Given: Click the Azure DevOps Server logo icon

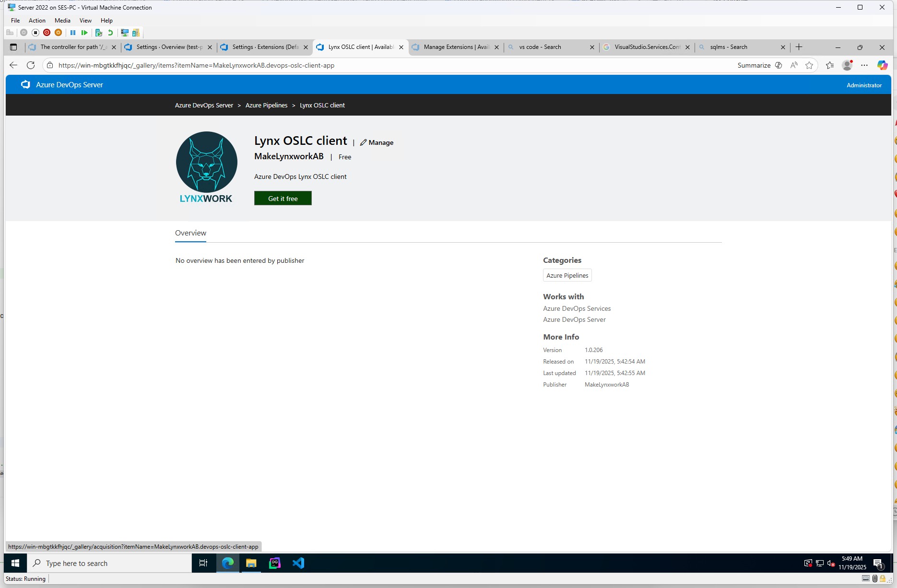Looking at the screenshot, I should [25, 85].
